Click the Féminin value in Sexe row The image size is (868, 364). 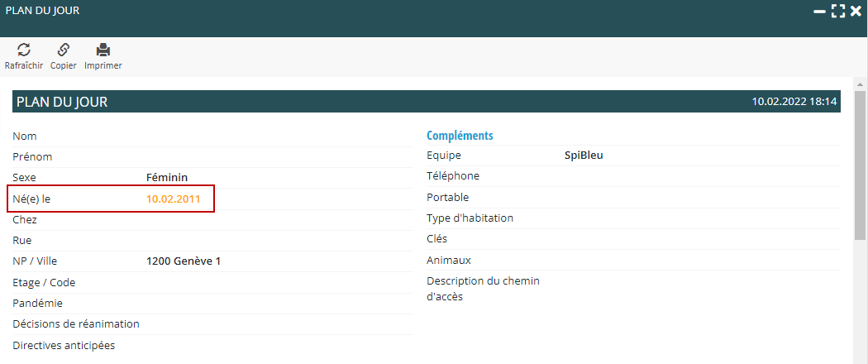pyautogui.click(x=167, y=177)
